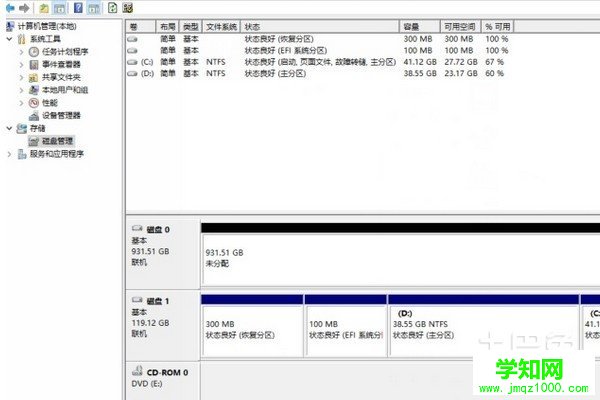Sort by the 容量 column header
This screenshot has width=600, height=400.
tap(420, 26)
